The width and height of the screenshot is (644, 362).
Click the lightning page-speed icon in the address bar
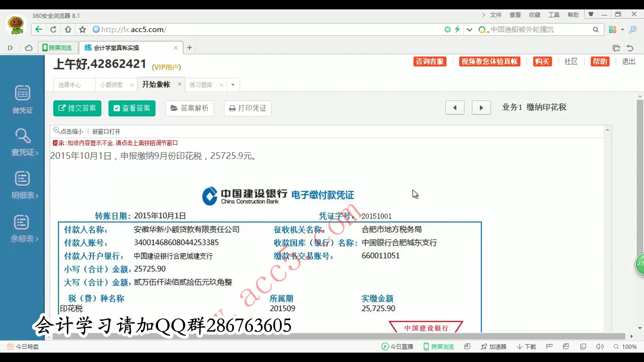pos(458,29)
